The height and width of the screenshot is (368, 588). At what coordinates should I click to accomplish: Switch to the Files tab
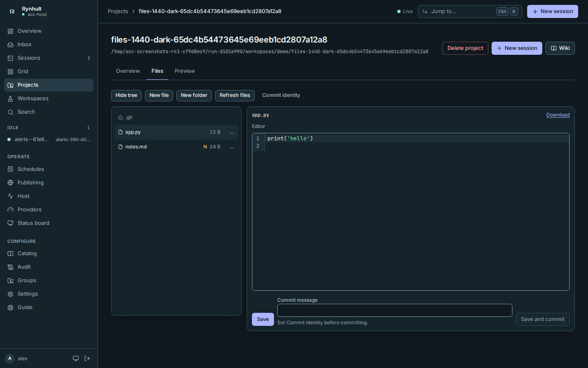click(157, 71)
